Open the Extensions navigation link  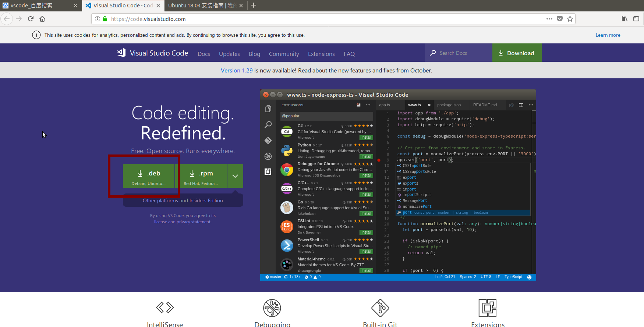[x=321, y=54]
